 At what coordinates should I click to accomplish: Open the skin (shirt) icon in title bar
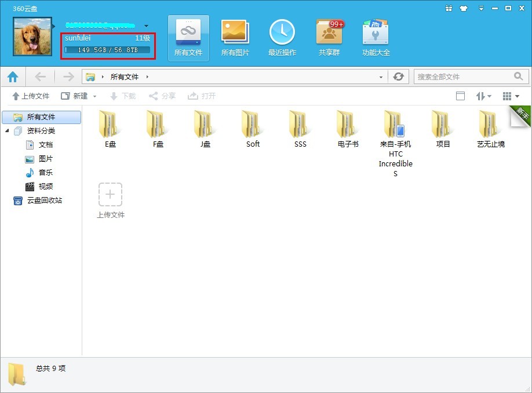464,8
